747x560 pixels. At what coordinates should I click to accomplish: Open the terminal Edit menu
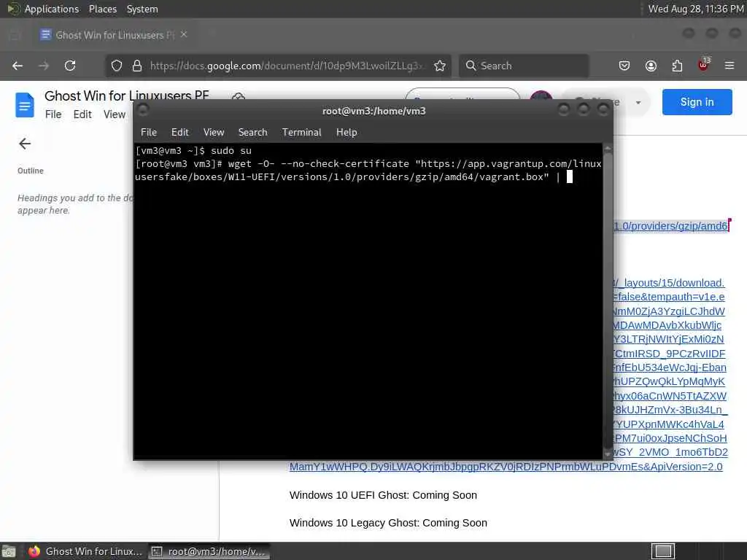tap(180, 133)
